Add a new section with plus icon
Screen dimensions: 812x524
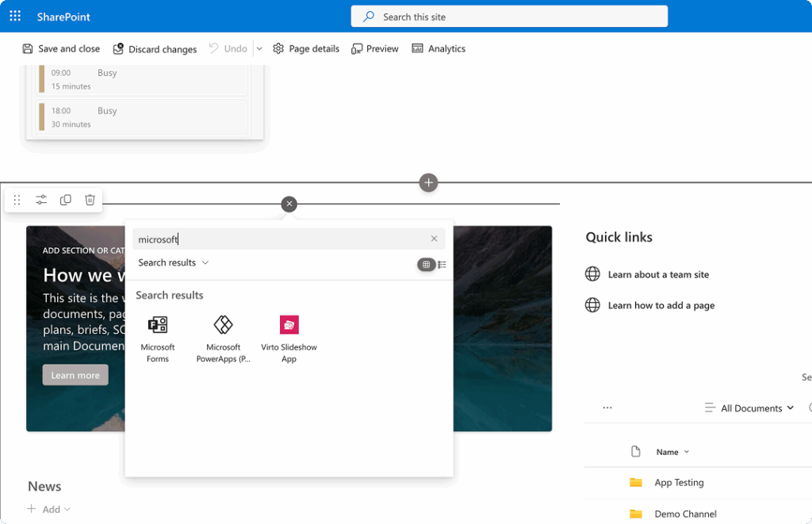[428, 182]
